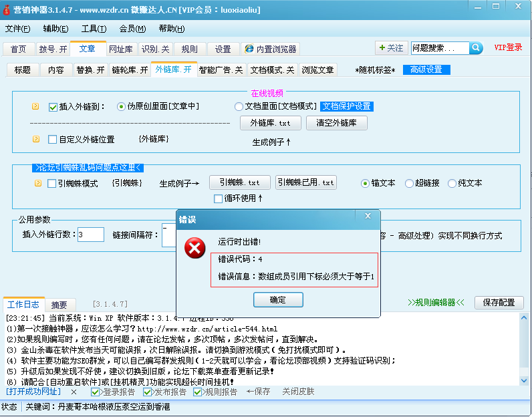Click the 插入外链行数 input field

point(91,235)
